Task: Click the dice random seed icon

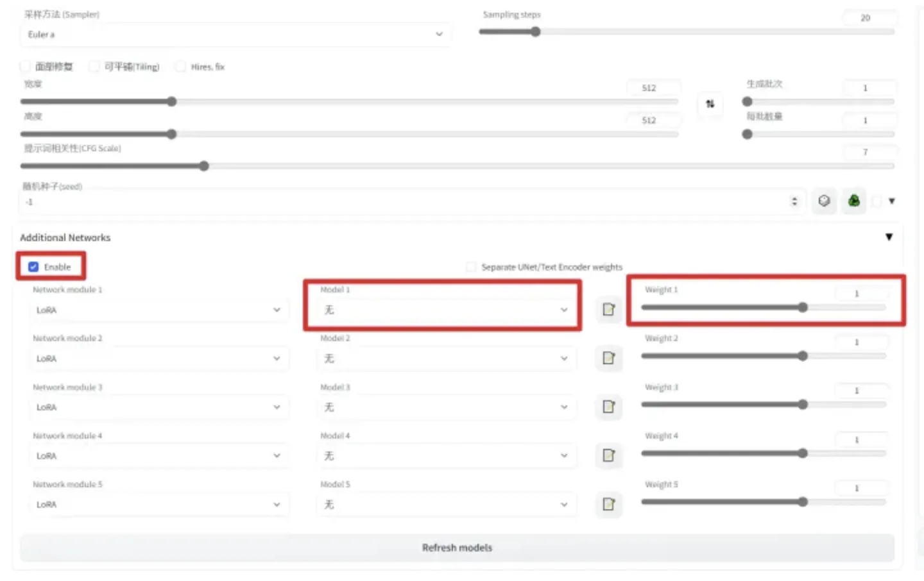Action: (824, 201)
